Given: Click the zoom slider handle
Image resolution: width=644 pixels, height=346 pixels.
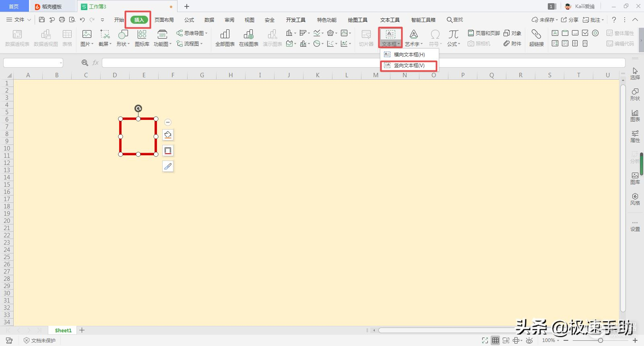Looking at the screenshot, I should click(600, 340).
